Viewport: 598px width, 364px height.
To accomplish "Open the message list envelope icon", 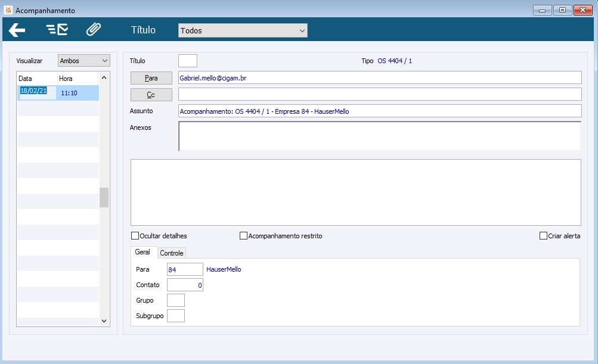I will (x=57, y=29).
